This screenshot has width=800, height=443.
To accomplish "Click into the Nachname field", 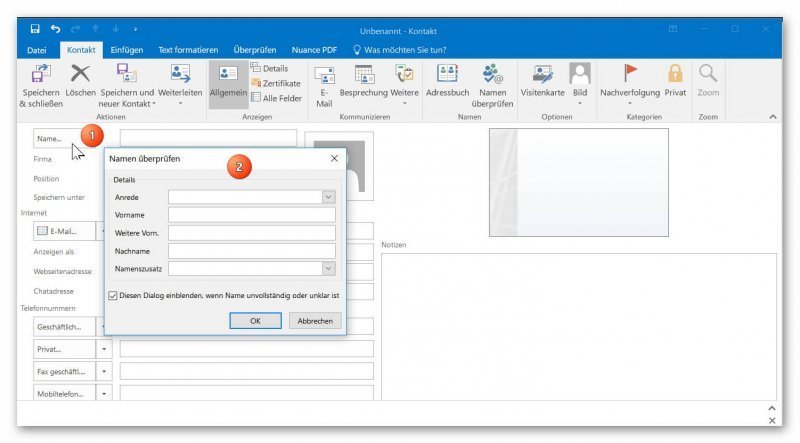I will coord(252,251).
